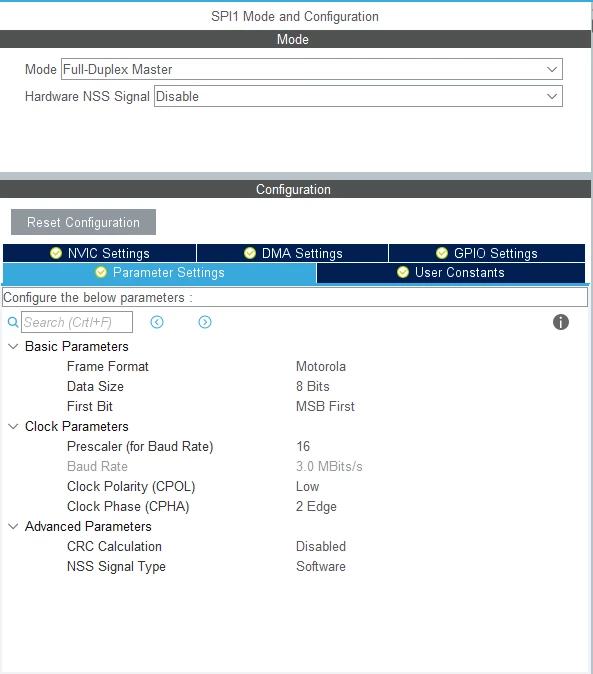Click the Frame Format parameter label
Image resolution: width=593 pixels, height=674 pixels.
pos(107,367)
